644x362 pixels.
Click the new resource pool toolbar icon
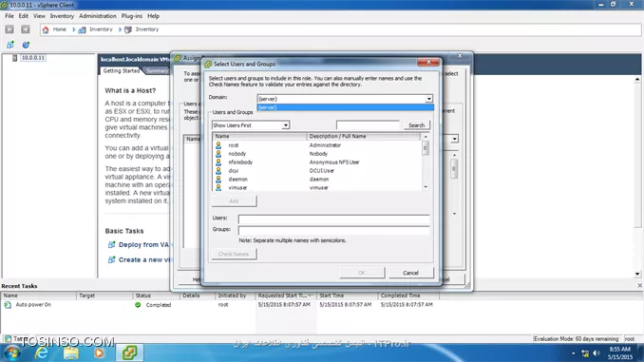click(26, 45)
